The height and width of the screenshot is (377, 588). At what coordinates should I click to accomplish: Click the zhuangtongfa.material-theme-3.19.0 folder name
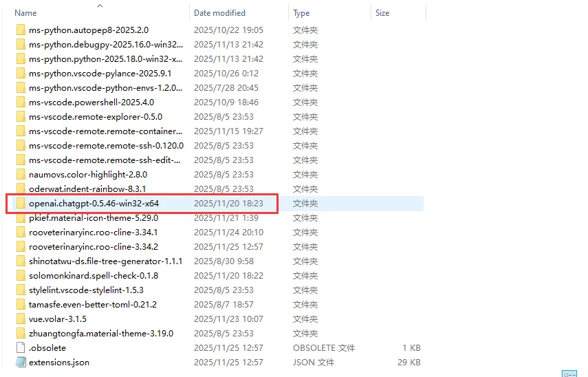point(101,333)
